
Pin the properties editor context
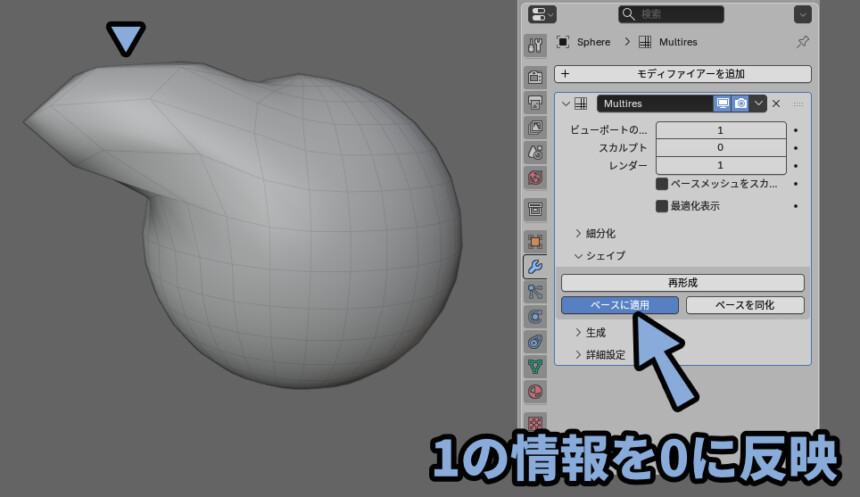(x=802, y=42)
